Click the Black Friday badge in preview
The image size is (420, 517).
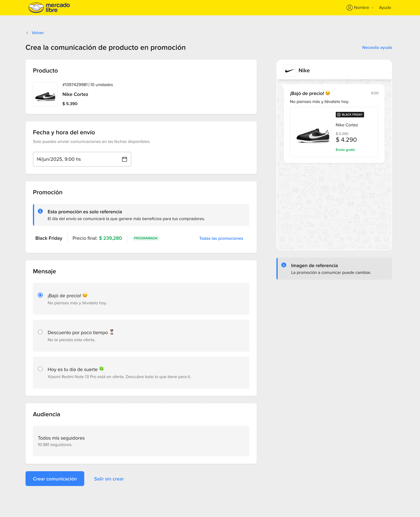click(x=350, y=115)
